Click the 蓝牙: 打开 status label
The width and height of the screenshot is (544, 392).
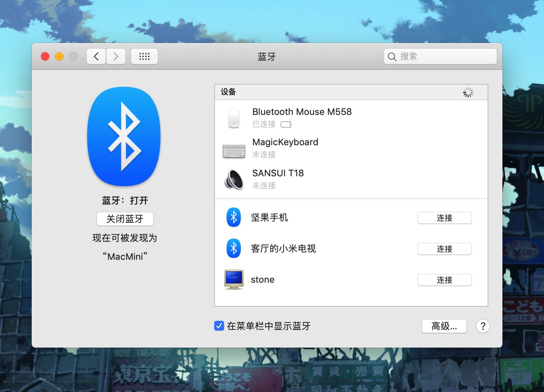pyautogui.click(x=125, y=201)
